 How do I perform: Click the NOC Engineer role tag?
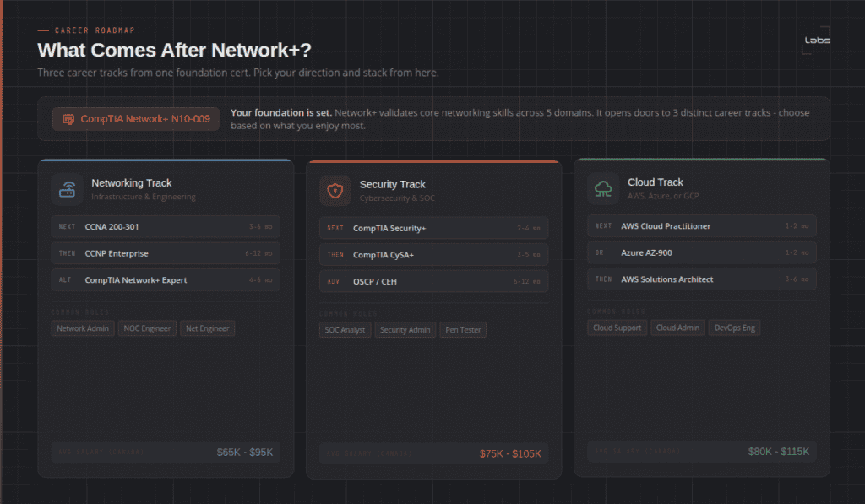[147, 328]
